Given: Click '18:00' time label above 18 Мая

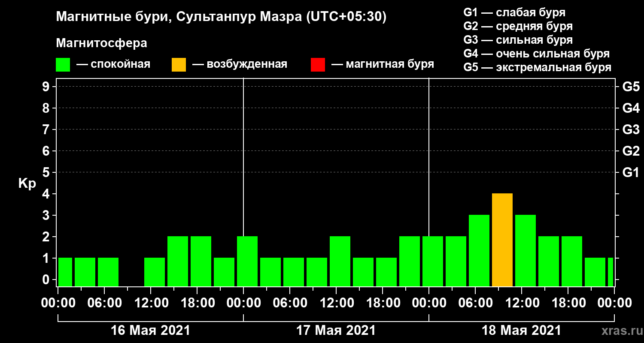Looking at the screenshot, I should tap(568, 303).
